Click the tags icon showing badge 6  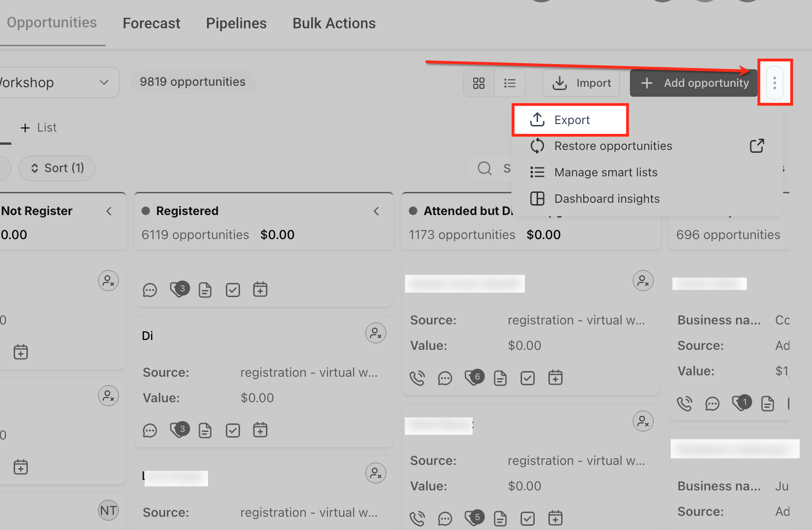click(x=474, y=378)
